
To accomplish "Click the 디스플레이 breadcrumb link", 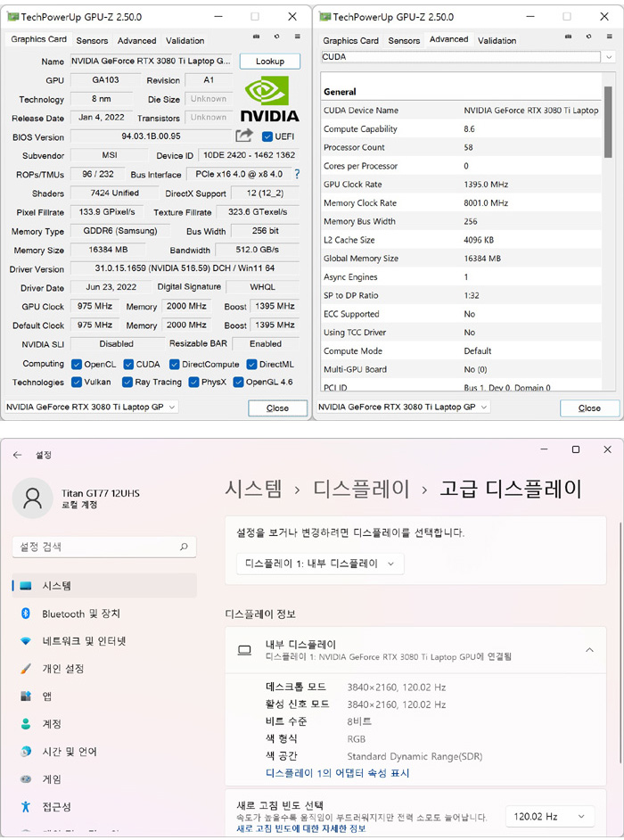I will click(x=361, y=489).
